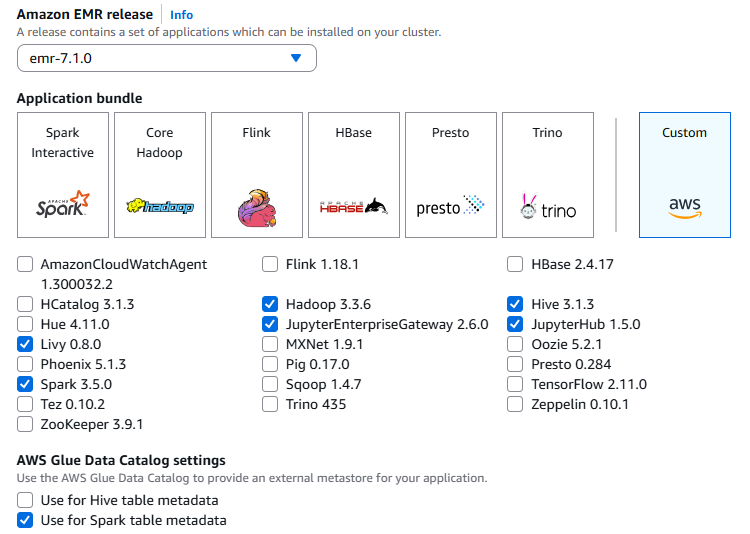Pick the Custom AWS bundle logo

(684, 207)
